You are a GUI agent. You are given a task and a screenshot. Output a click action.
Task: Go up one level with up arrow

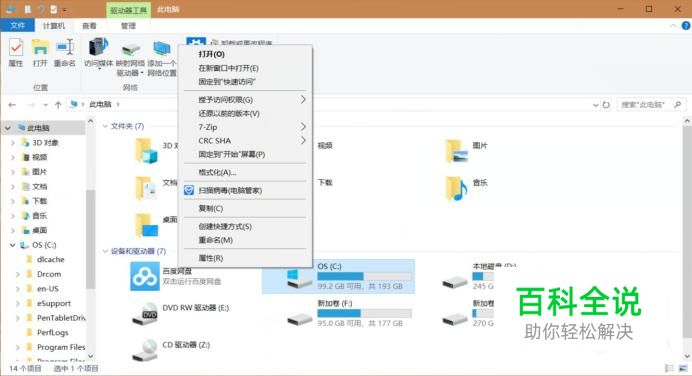pos(58,105)
